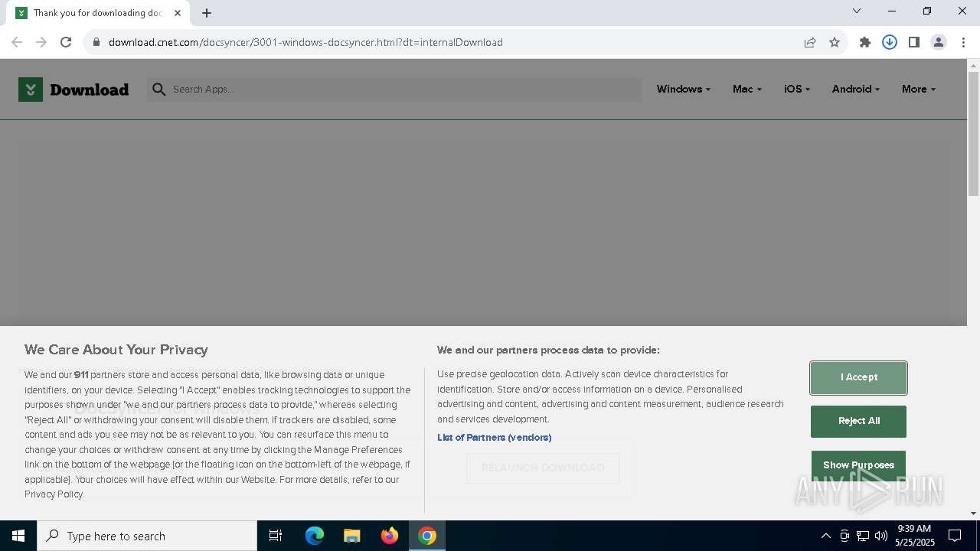Open the network tray icon
The width and height of the screenshot is (980, 551).
point(863,536)
